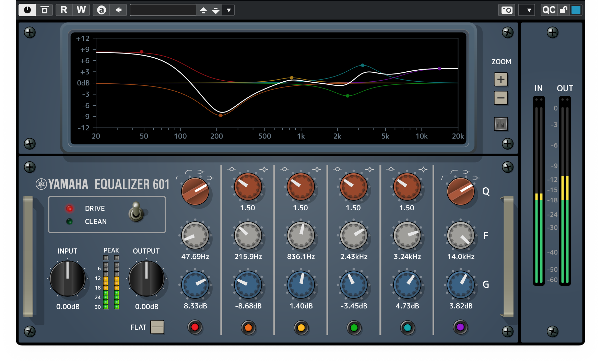The width and height of the screenshot is (601, 364).
Task: Click the purple band point on EQ curve
Action: [439, 69]
